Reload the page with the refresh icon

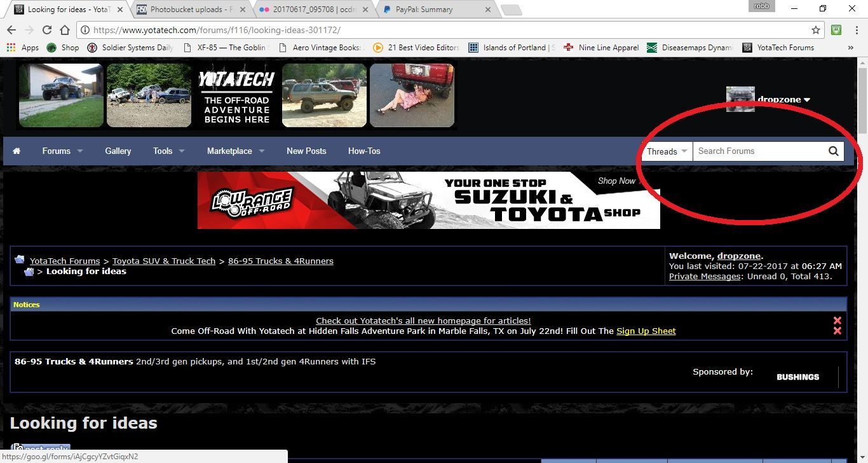[x=47, y=30]
